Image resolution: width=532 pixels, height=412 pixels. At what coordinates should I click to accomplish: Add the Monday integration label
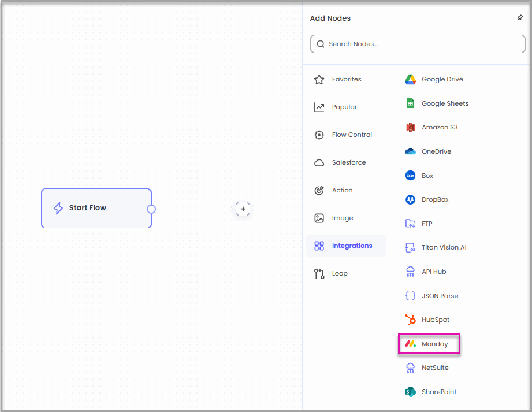(434, 344)
